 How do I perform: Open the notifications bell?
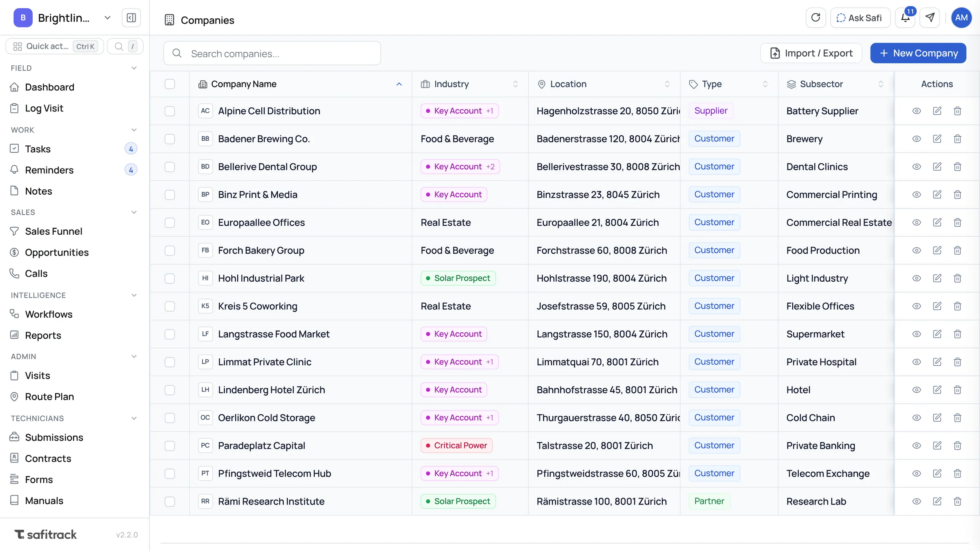point(905,18)
